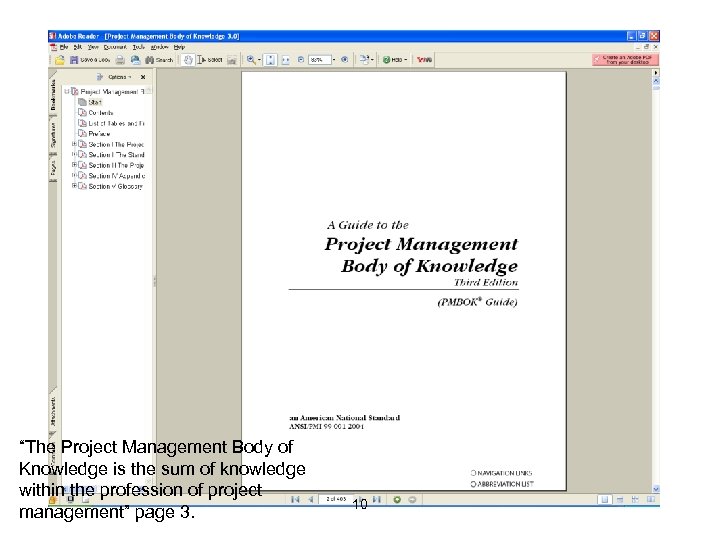Click the Email icon in the toolbar
This screenshot has width=720, height=540.
pyautogui.click(x=135, y=60)
